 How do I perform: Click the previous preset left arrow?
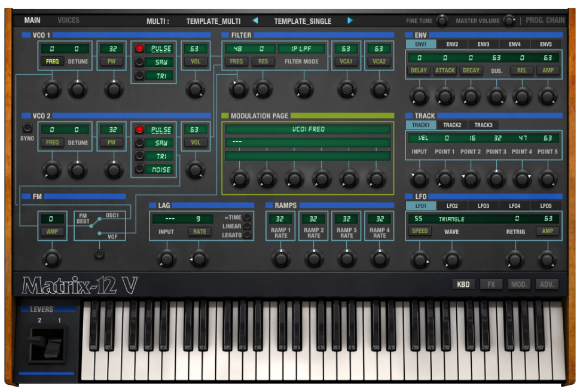255,20
